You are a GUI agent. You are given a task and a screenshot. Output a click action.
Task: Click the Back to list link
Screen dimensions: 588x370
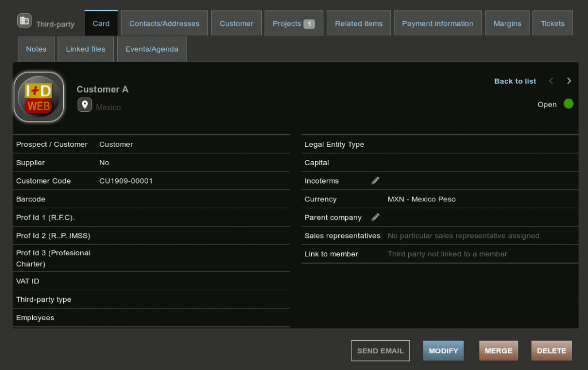(x=515, y=81)
